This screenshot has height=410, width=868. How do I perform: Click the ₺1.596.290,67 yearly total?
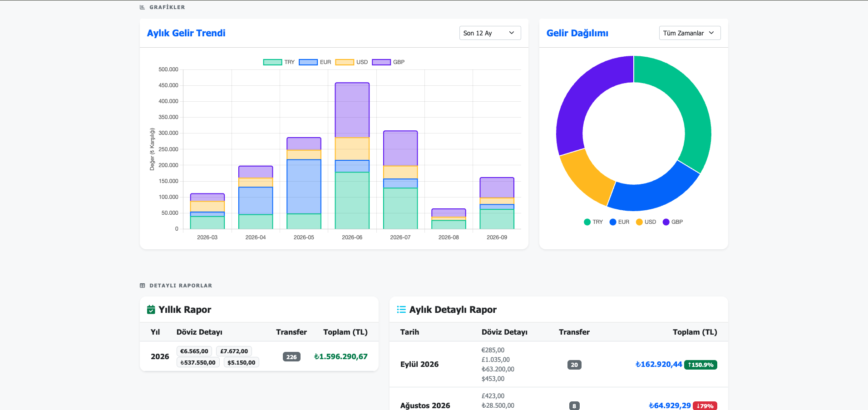(x=341, y=357)
